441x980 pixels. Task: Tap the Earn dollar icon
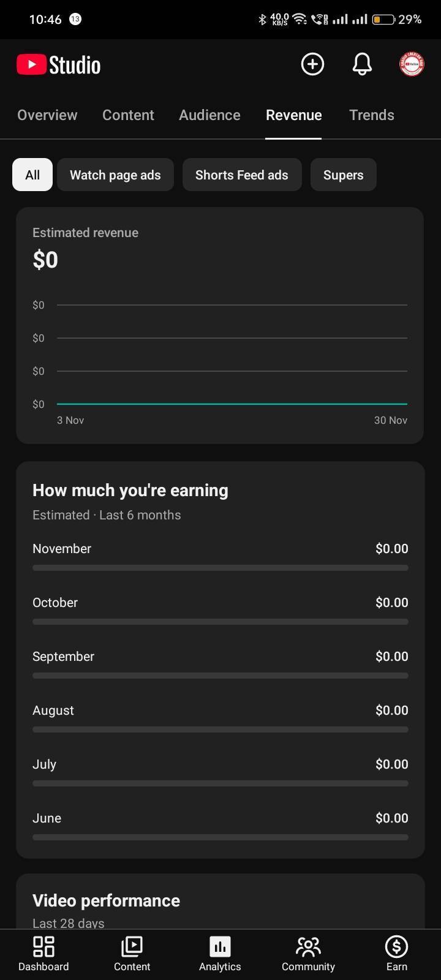pyautogui.click(x=396, y=954)
